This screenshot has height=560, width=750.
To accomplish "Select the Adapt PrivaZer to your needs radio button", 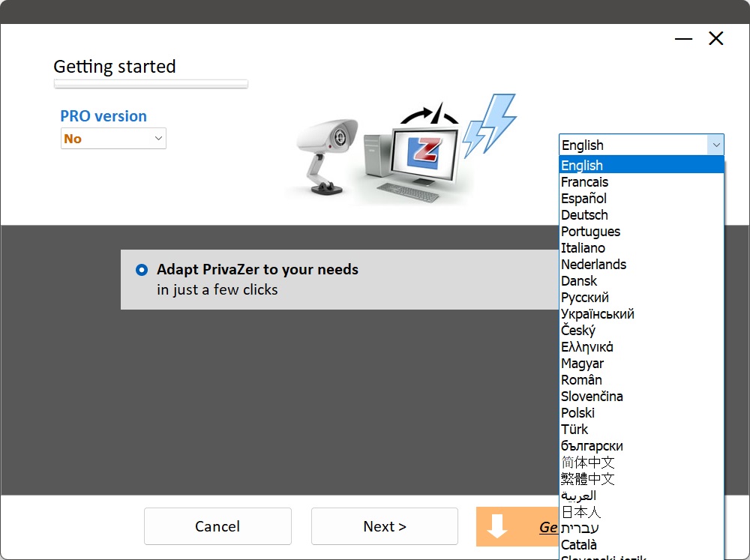I will click(142, 270).
